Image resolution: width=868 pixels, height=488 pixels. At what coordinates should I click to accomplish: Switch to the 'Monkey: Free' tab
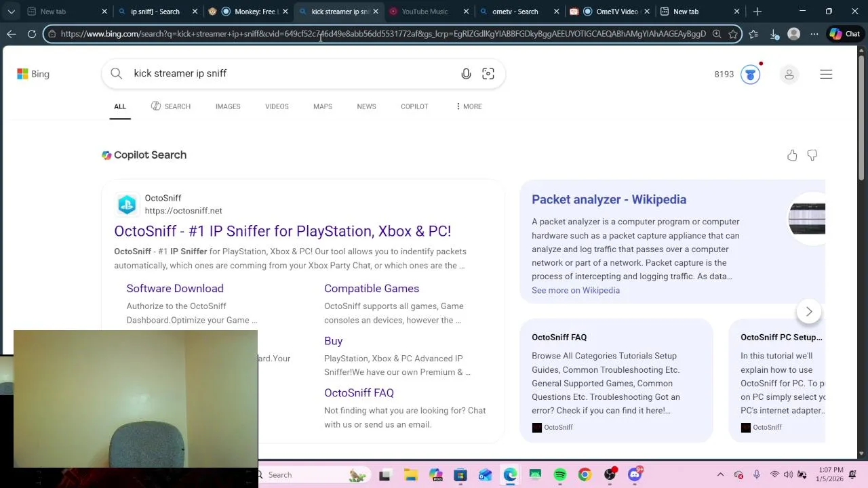coord(250,12)
